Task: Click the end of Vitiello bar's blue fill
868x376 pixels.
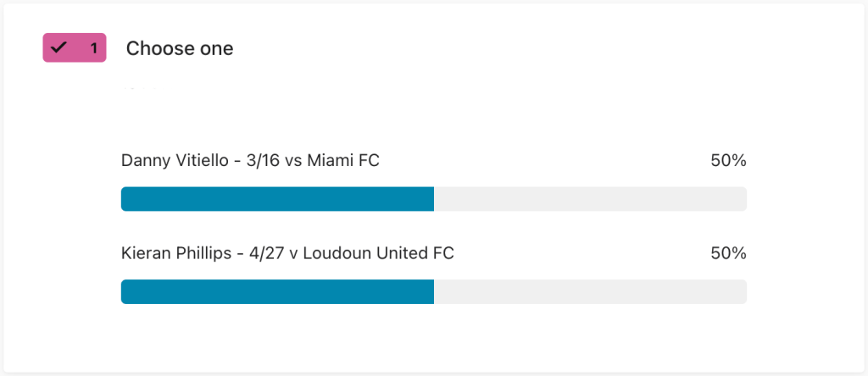Action: [432, 199]
